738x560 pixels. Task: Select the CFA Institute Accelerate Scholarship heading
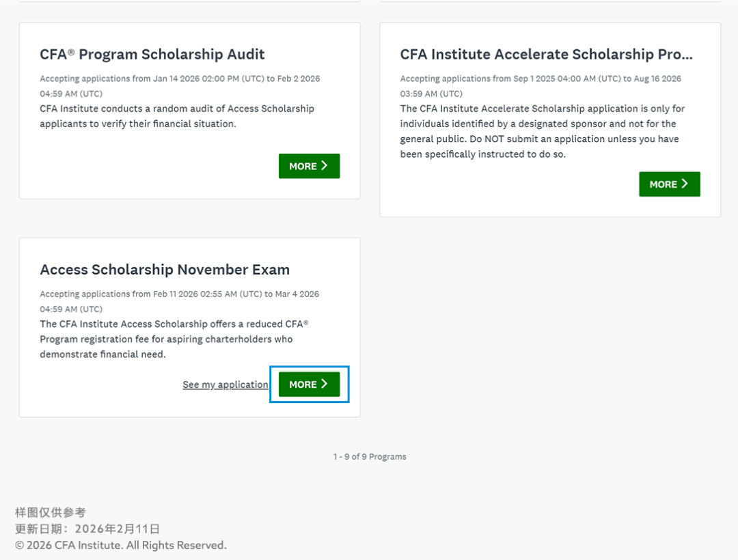tap(546, 55)
